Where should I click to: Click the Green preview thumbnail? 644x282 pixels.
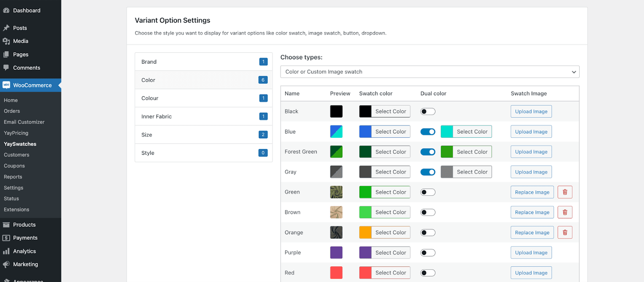click(x=336, y=192)
